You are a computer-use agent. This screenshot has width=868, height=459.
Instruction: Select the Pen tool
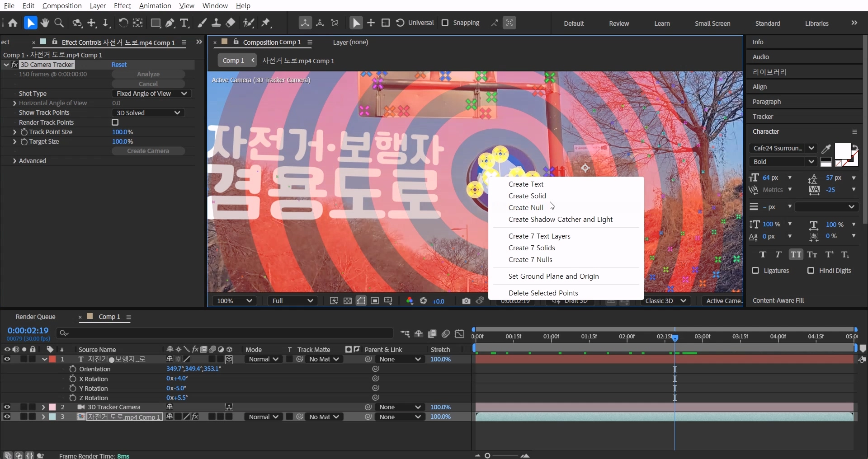[170, 23]
